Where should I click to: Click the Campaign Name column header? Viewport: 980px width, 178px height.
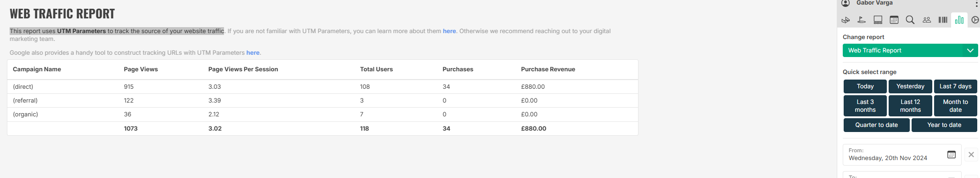37,69
